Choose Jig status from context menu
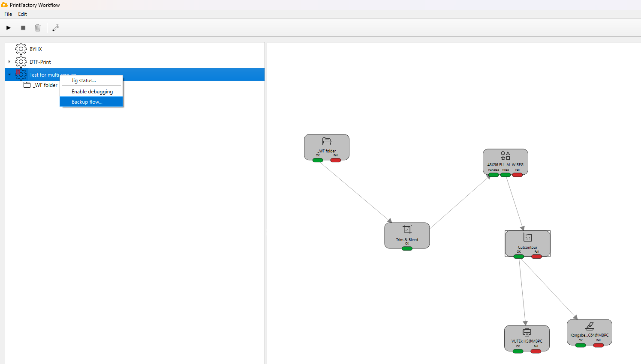Viewport: 641px width, 364px height. [x=91, y=81]
